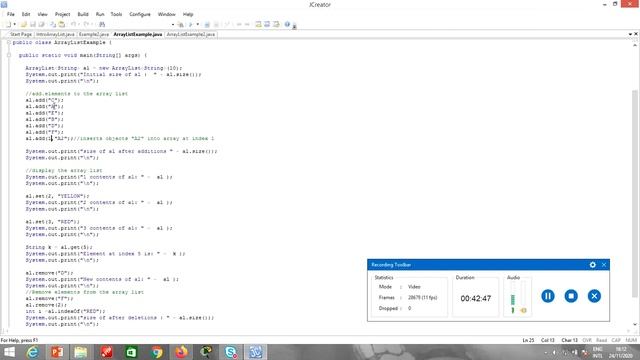Expand the Run dropdown arrow

coord(198,24)
